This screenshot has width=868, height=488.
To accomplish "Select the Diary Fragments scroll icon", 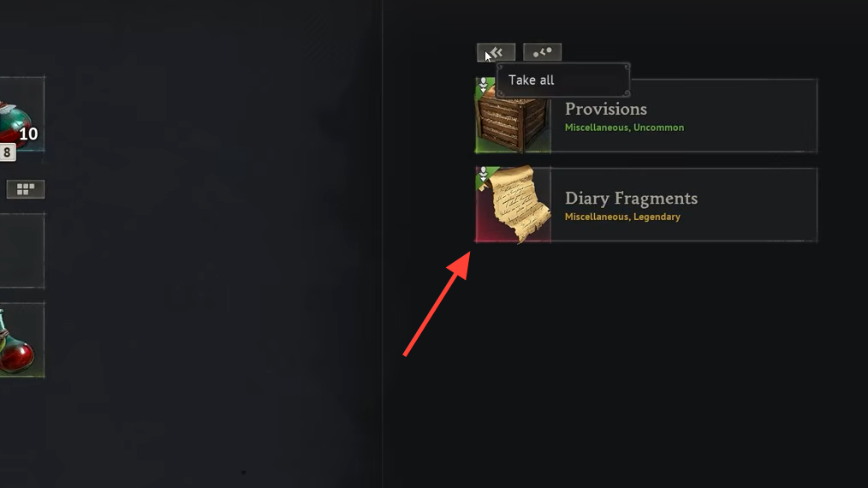I will pos(513,205).
